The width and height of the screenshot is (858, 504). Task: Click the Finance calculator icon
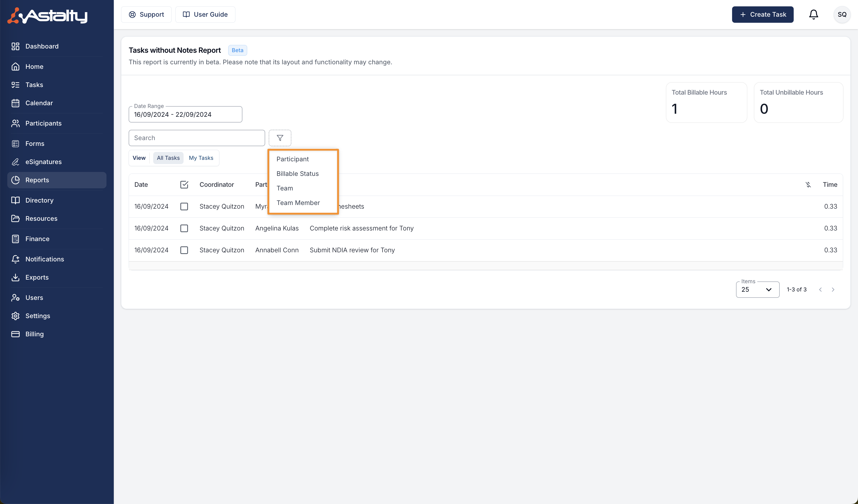tap(15, 239)
